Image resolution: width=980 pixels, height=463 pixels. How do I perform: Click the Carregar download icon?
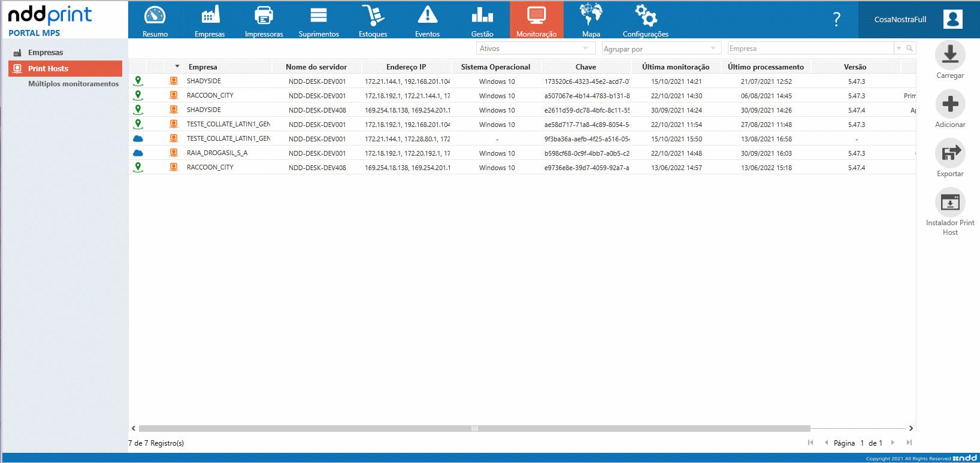coord(949,55)
